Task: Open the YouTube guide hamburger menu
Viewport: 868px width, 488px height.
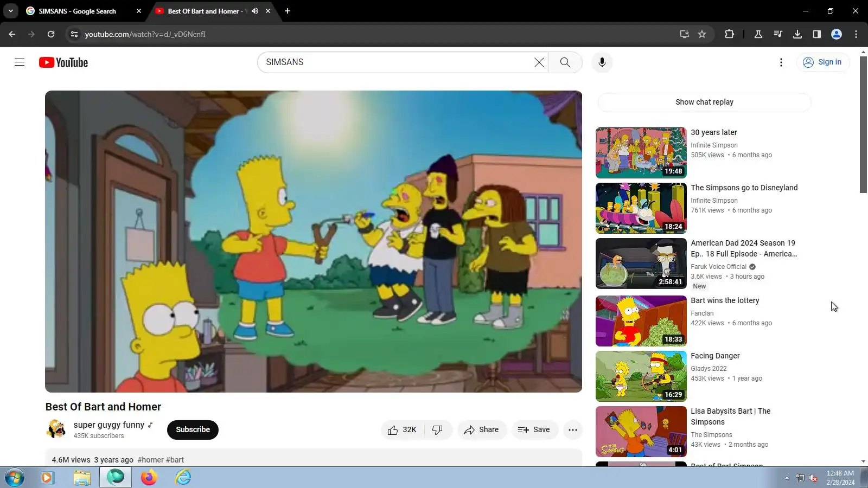Action: tap(20, 62)
